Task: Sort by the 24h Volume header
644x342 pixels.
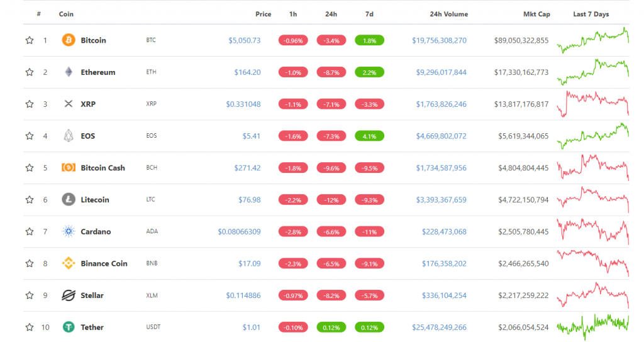Action: 449,14
